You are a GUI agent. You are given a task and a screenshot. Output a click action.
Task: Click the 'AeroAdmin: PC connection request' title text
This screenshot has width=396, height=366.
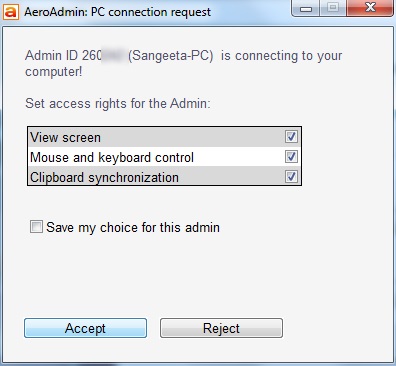tap(117, 12)
